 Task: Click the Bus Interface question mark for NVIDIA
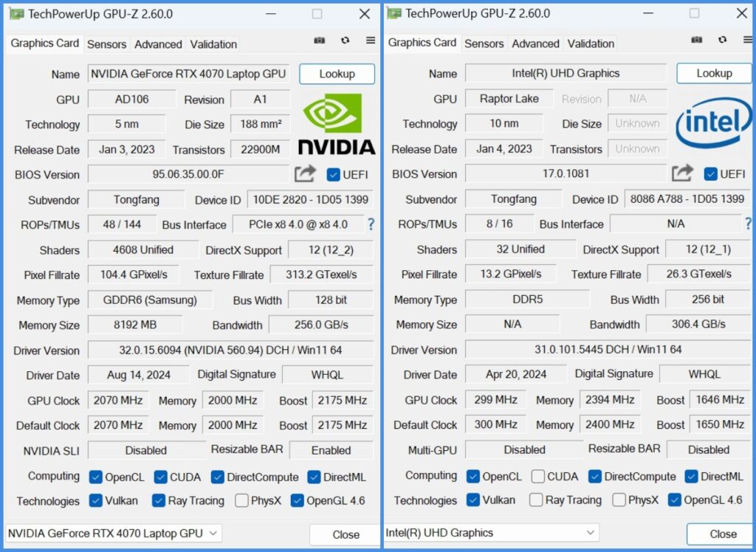pyautogui.click(x=371, y=224)
